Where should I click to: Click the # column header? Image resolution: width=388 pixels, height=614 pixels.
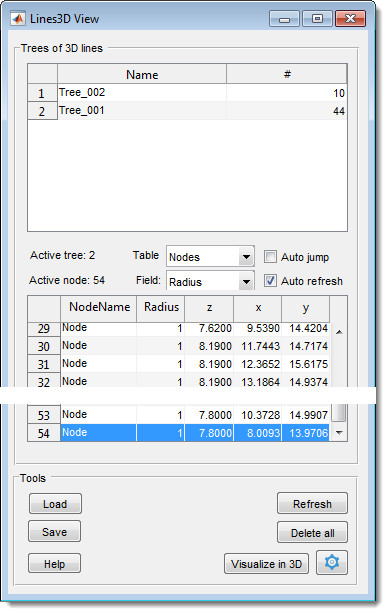[287, 74]
